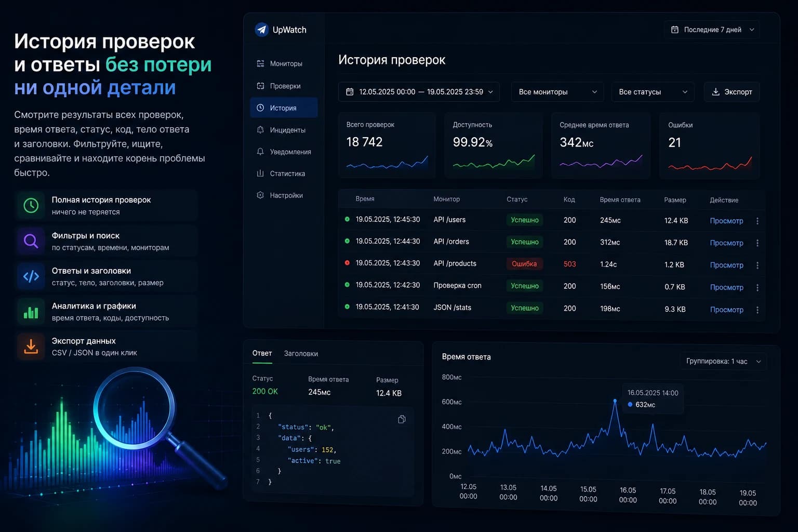Click red status dot of API /products row

[347, 263]
